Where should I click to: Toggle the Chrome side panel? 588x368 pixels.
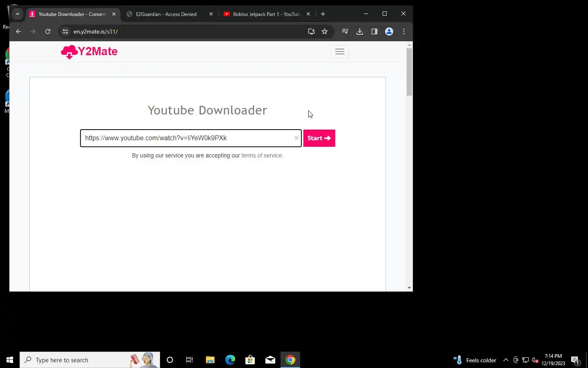(x=374, y=31)
